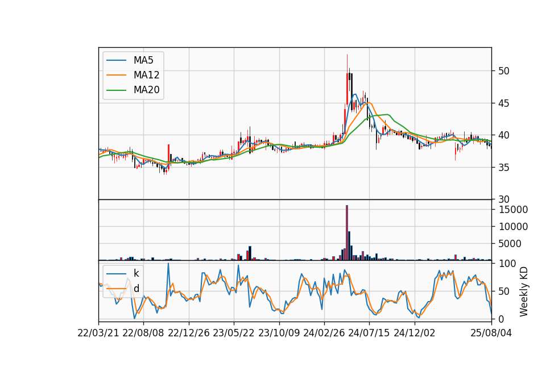The image size is (546, 392).
Task: Click the 24/12/02 date tick label
Action: coord(415,333)
